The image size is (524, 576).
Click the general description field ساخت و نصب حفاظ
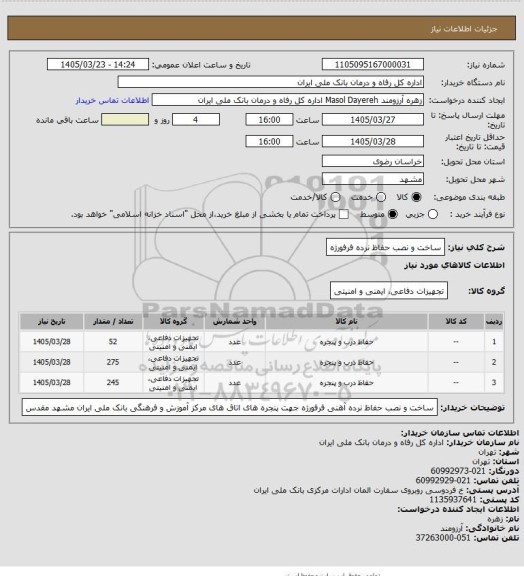point(385,247)
